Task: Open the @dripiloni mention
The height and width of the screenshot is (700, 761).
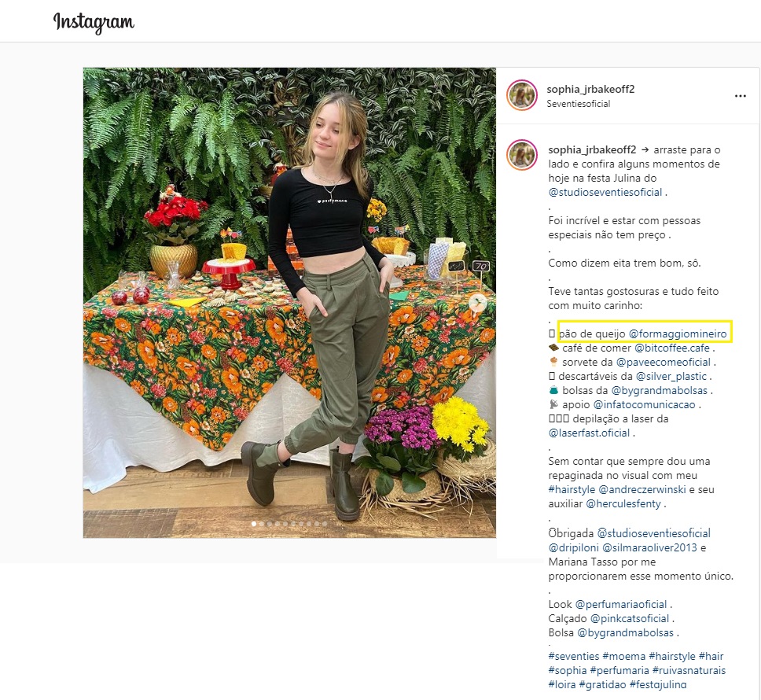Action: pyautogui.click(x=574, y=548)
